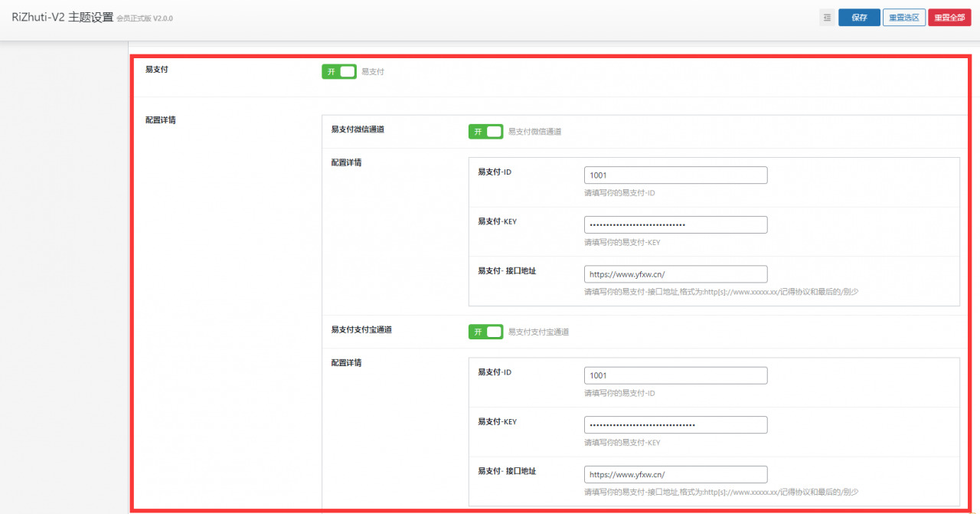Click the gray 易支付支付宝通道 label beside its switch
980x514 pixels.
click(x=538, y=332)
